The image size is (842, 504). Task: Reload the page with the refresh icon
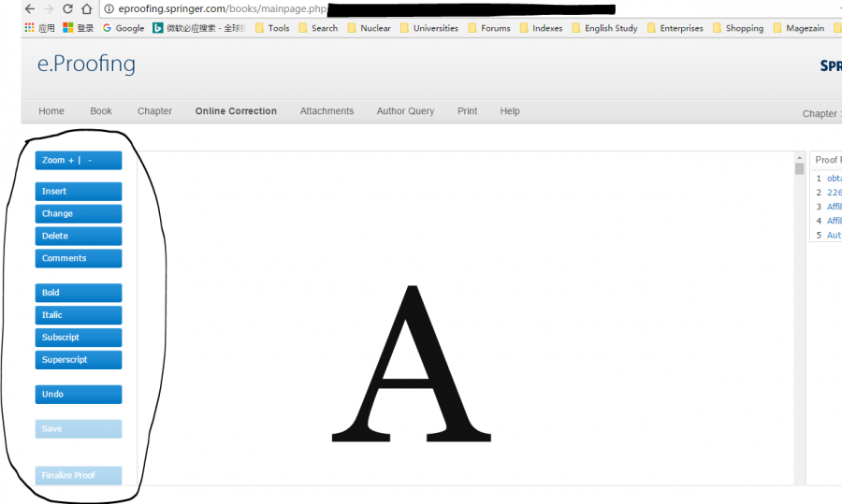pos(67,8)
